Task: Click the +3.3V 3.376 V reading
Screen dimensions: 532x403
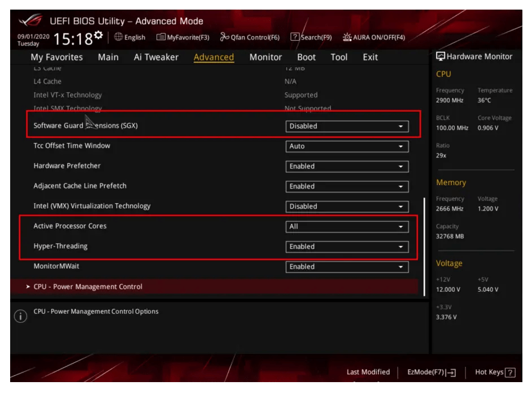Action: (446, 317)
